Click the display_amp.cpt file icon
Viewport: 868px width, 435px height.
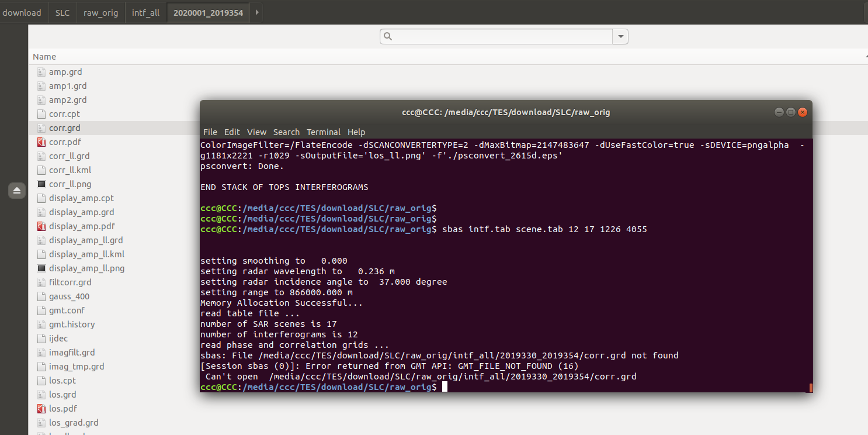tap(41, 198)
